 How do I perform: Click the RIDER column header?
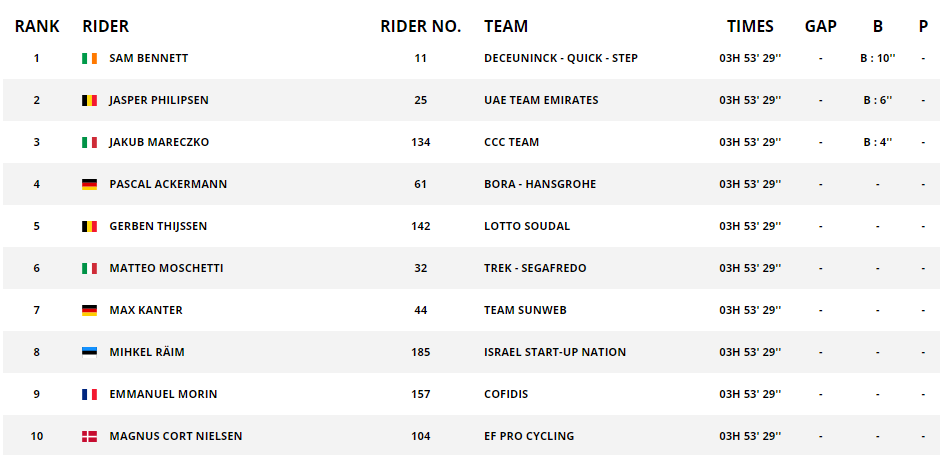pyautogui.click(x=106, y=26)
